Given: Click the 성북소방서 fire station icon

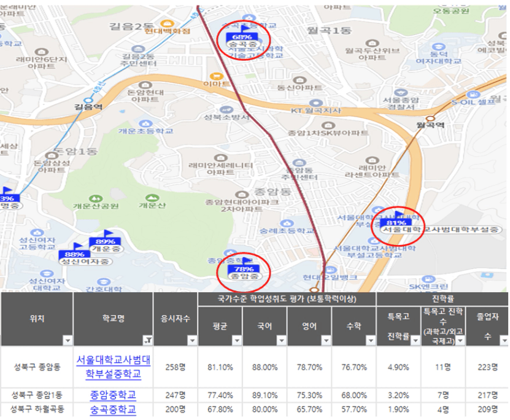Looking at the screenshot, I should click(226, 110).
